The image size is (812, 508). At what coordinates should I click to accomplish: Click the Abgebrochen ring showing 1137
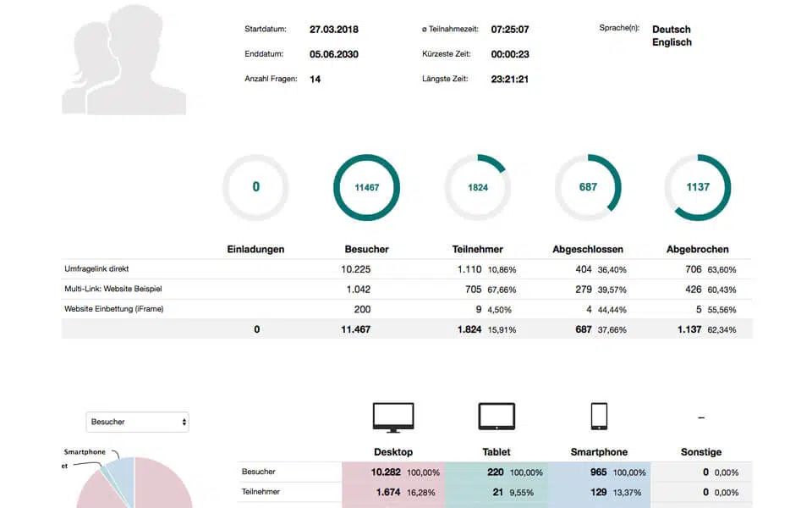click(698, 187)
